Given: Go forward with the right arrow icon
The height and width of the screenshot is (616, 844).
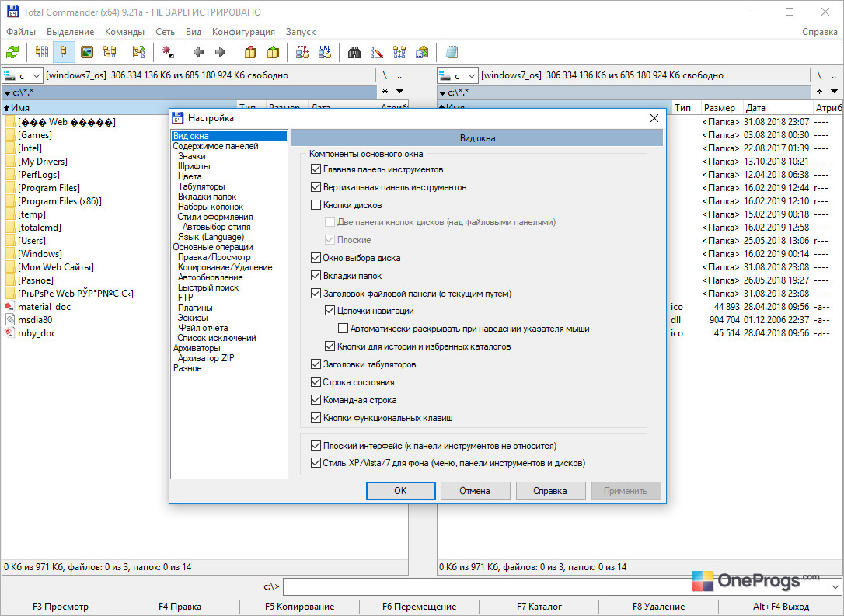Looking at the screenshot, I should point(220,52).
